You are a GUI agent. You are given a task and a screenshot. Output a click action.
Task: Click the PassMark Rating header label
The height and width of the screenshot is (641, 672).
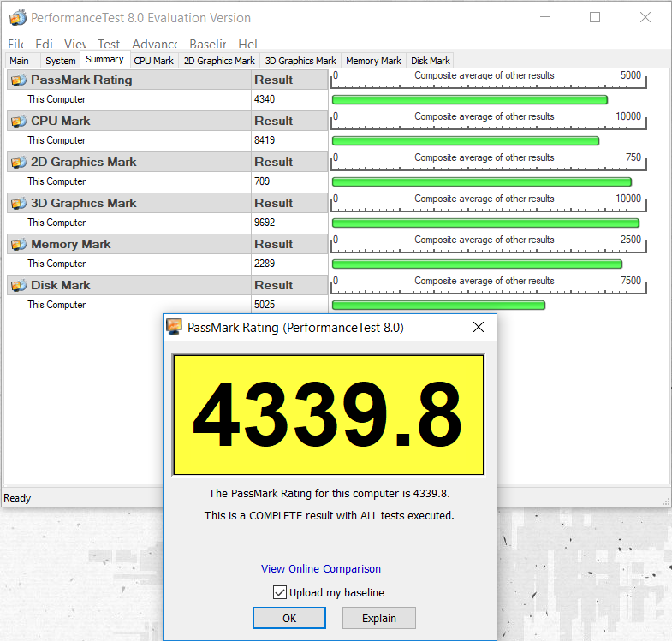[81, 80]
